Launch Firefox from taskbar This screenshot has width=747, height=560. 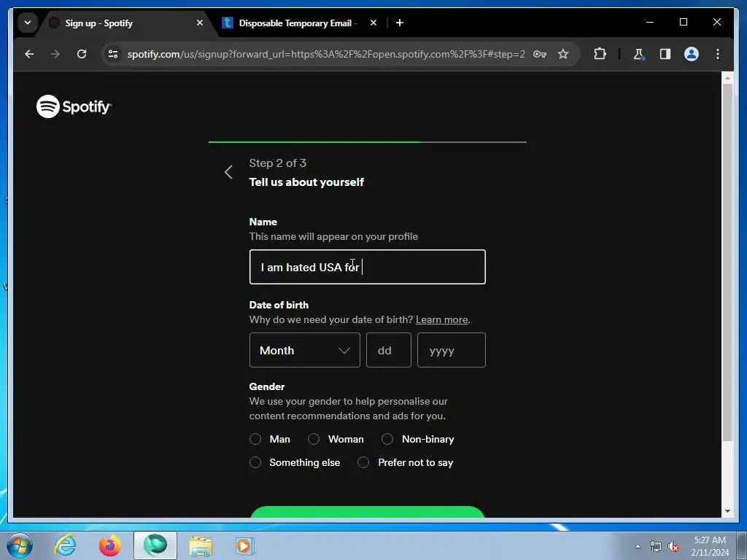pyautogui.click(x=109, y=545)
